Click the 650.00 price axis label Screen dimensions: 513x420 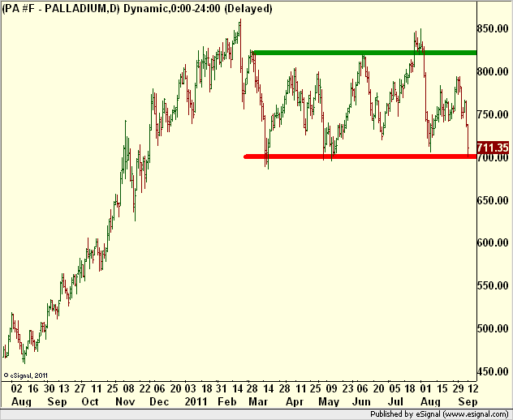pyautogui.click(x=493, y=200)
